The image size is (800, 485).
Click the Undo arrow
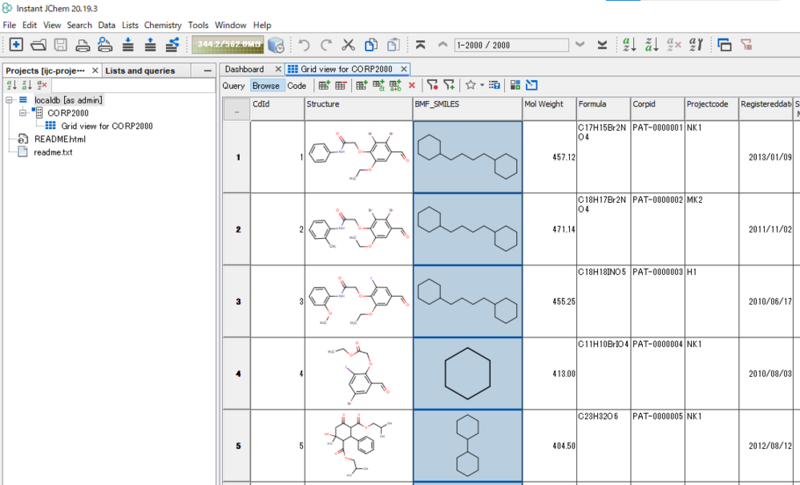(x=304, y=45)
